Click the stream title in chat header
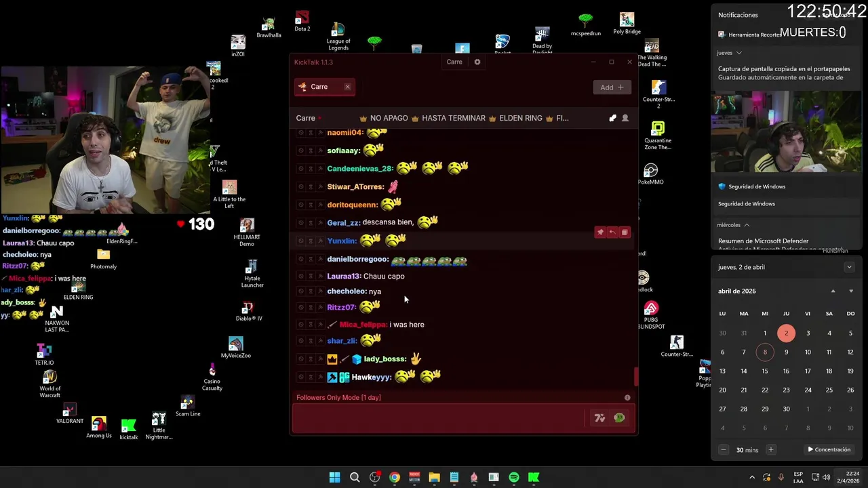This screenshot has height=488, width=868. click(x=464, y=118)
